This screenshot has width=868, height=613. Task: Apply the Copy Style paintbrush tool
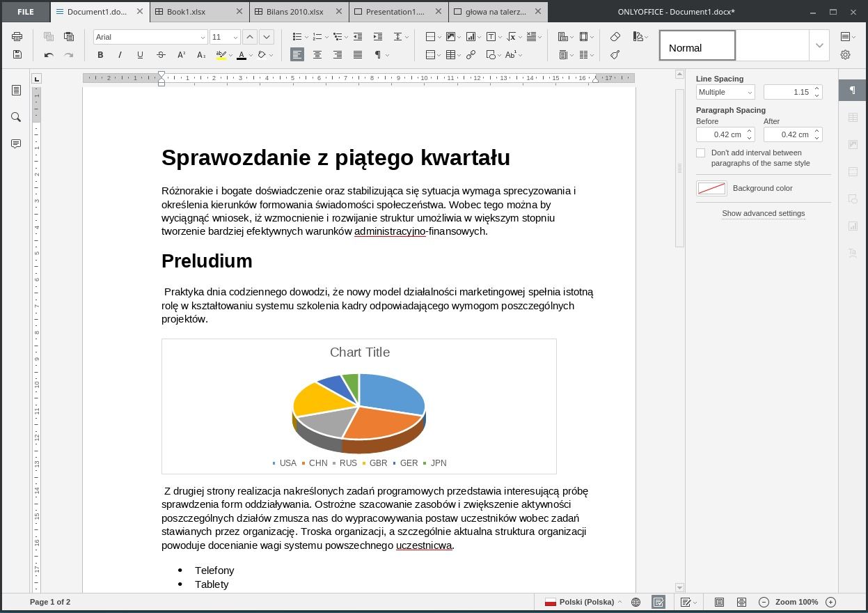click(615, 54)
